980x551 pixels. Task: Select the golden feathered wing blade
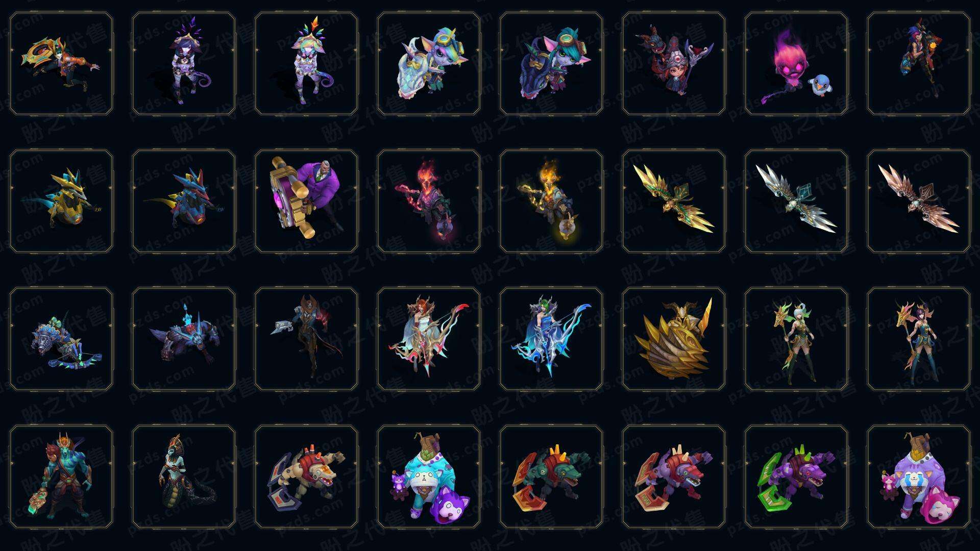click(x=674, y=201)
